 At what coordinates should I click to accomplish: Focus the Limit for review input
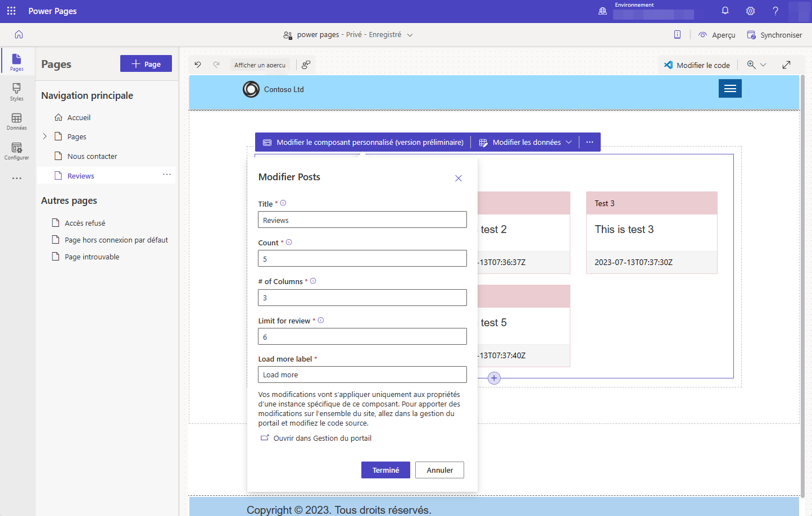pos(362,336)
